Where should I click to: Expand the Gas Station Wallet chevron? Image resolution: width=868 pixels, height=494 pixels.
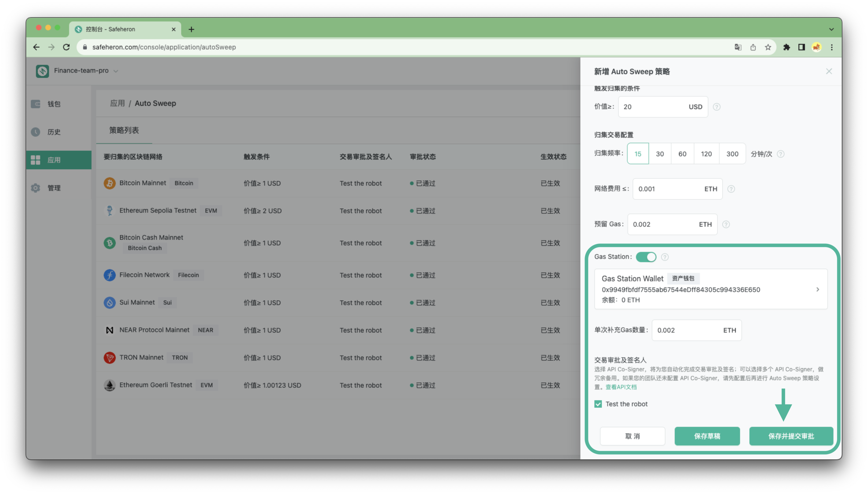click(x=817, y=289)
